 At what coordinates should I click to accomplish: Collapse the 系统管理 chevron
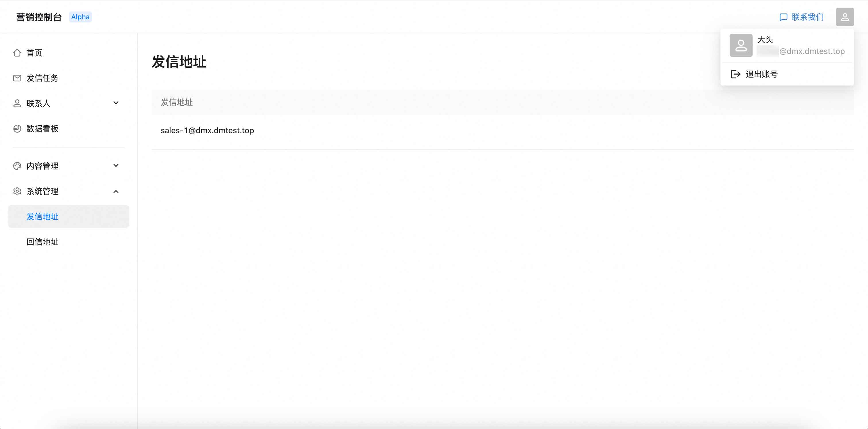click(116, 192)
